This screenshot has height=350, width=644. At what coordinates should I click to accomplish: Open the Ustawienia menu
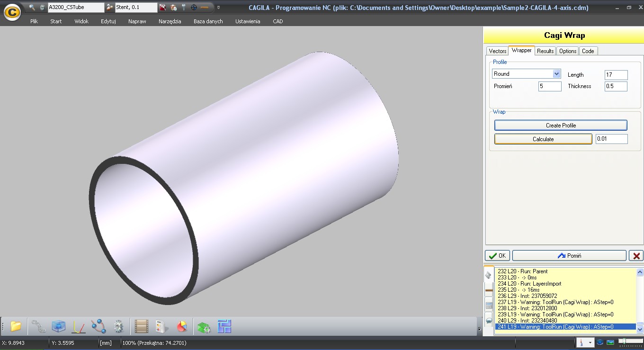pyautogui.click(x=248, y=21)
